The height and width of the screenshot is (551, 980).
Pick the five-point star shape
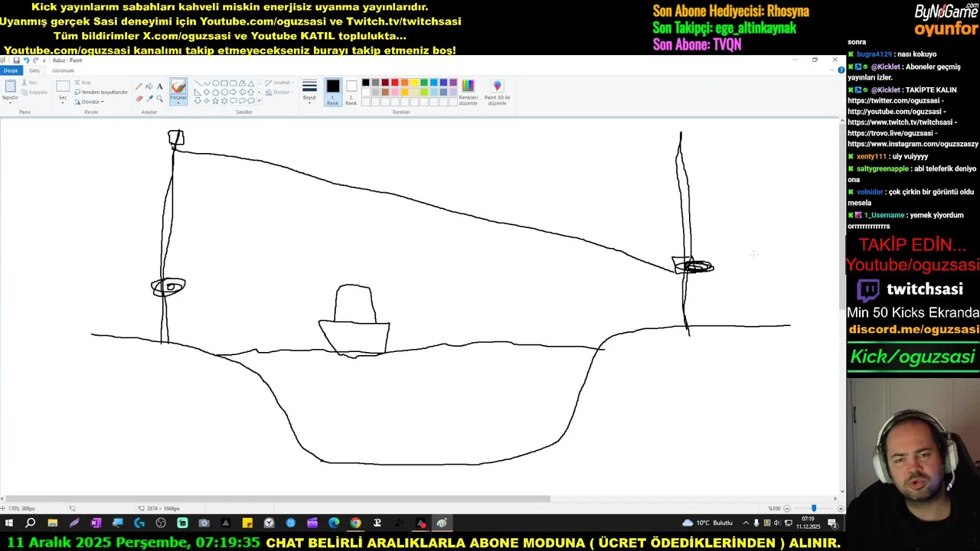point(215,100)
